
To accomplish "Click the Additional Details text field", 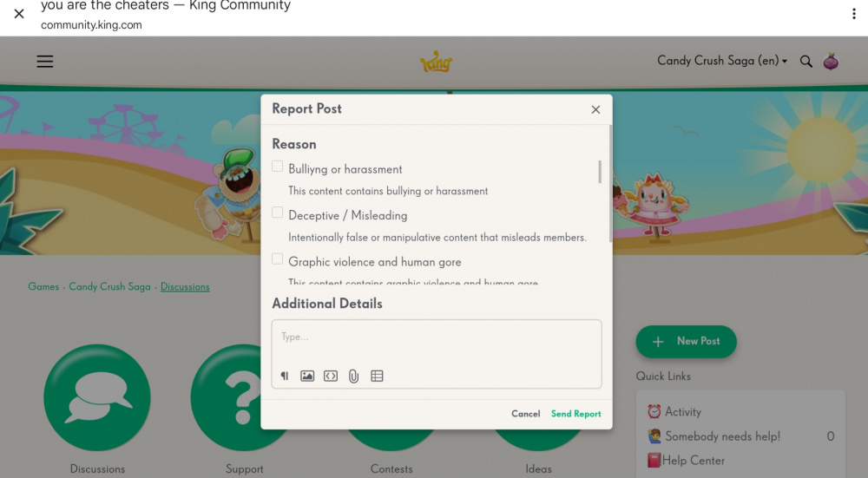I will [x=437, y=354].
